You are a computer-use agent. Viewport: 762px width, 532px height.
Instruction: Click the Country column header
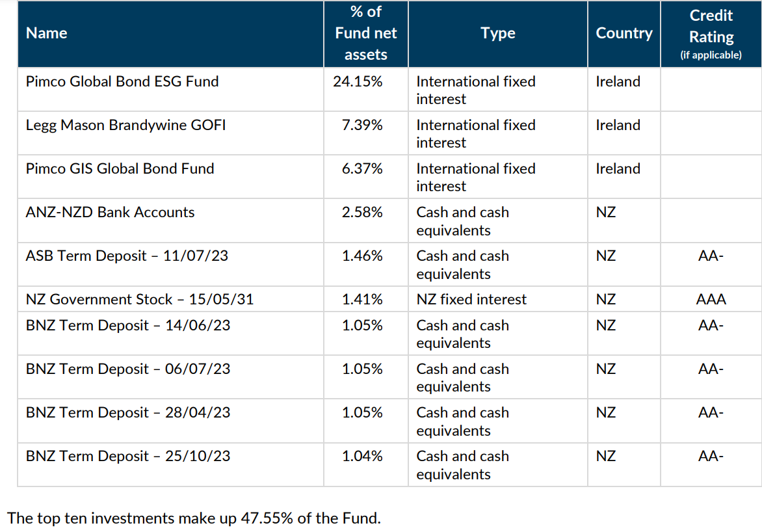[624, 33]
